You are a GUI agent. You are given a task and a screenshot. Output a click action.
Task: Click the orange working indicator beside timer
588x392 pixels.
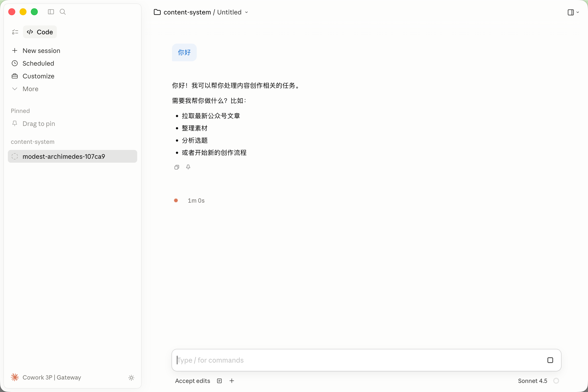pyautogui.click(x=176, y=200)
